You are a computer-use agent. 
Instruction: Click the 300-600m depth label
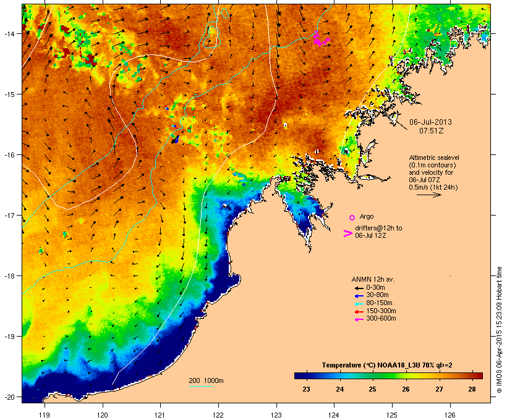[381, 319]
